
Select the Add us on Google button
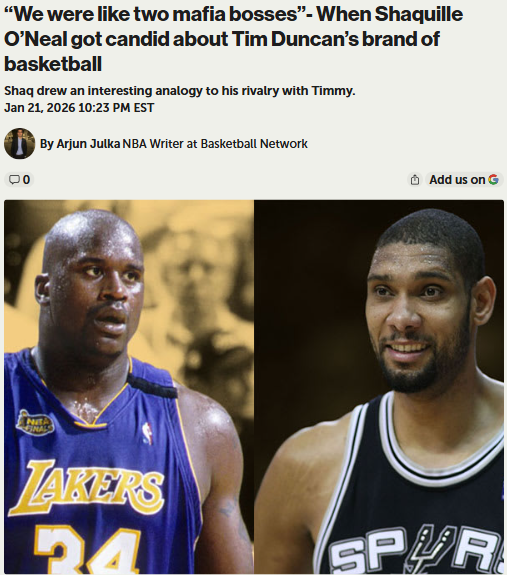pos(464,180)
